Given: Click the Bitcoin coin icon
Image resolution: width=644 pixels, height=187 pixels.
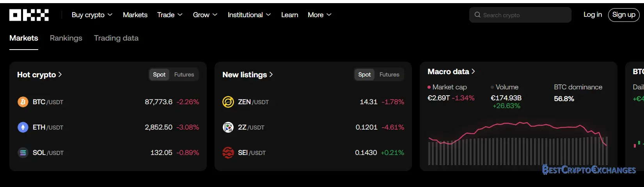Looking at the screenshot, I should [x=23, y=102].
